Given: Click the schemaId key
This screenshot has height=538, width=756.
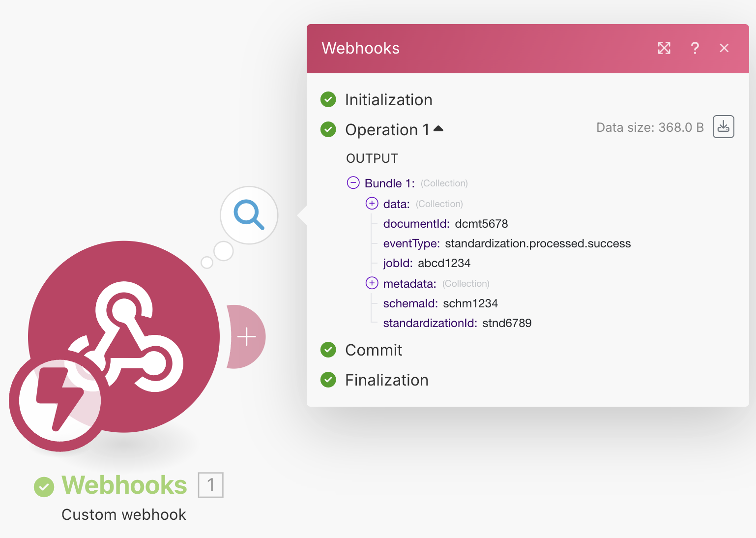Looking at the screenshot, I should [x=410, y=303].
